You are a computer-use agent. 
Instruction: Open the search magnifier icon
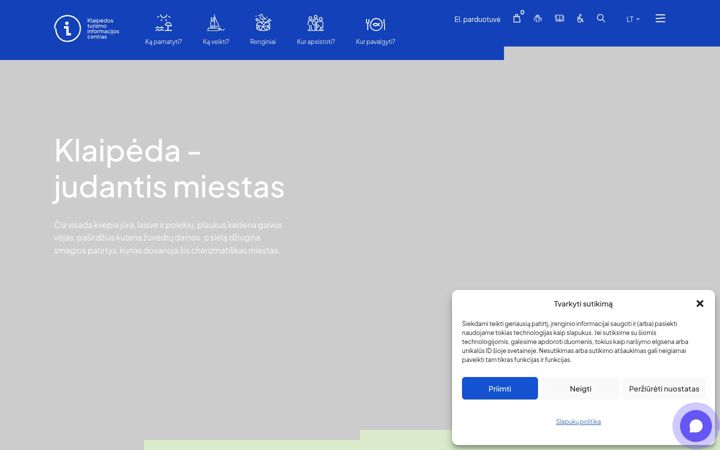(601, 18)
